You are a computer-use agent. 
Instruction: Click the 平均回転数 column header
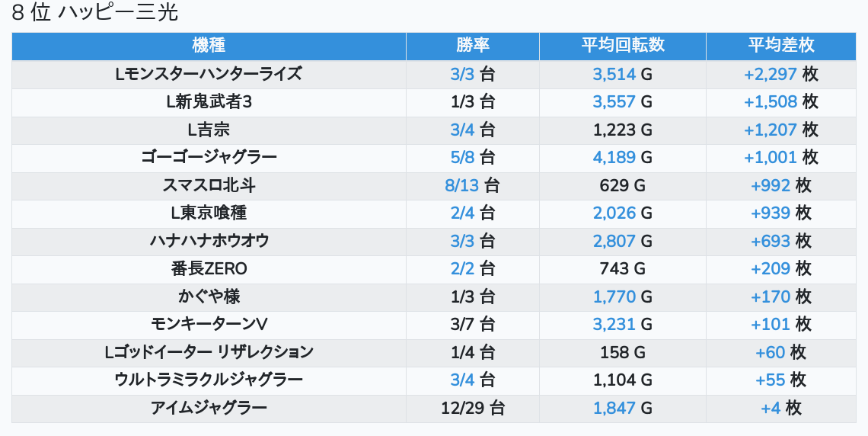click(x=622, y=46)
